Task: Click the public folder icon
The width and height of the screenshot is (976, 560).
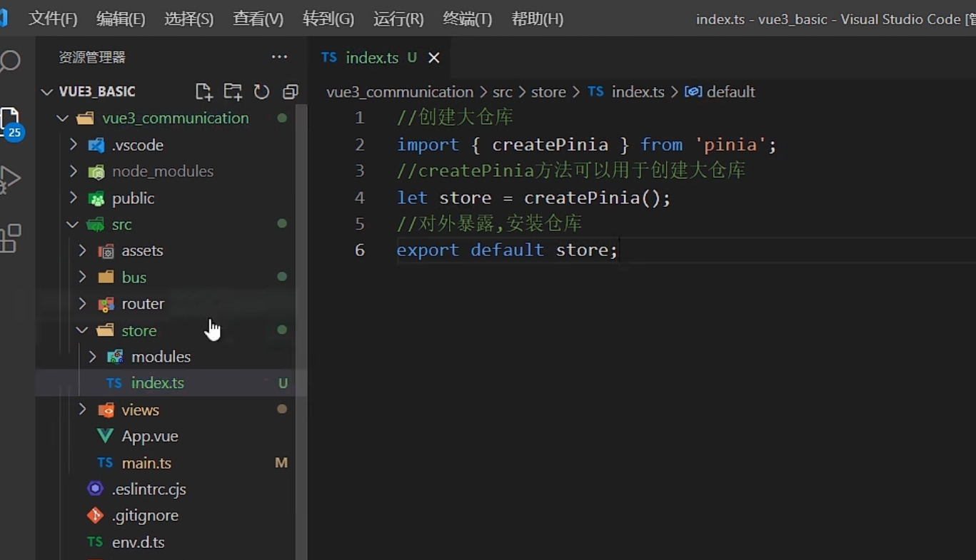Action: (96, 198)
